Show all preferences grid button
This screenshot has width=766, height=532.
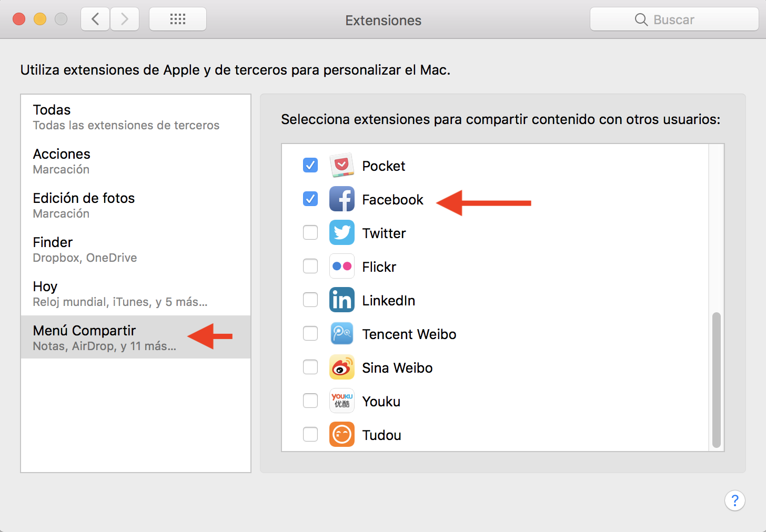(178, 19)
